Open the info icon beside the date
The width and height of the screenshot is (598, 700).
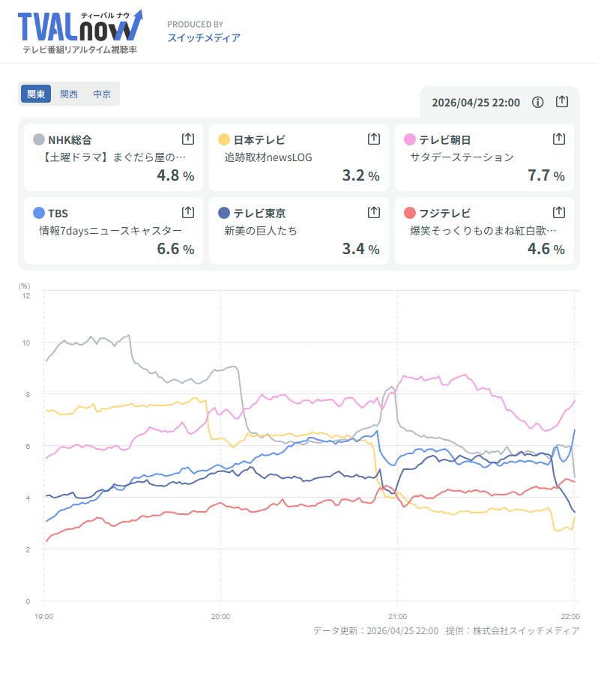[537, 102]
